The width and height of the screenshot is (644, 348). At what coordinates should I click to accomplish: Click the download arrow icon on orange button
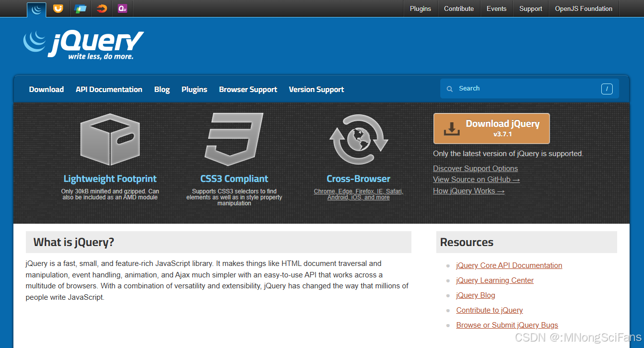451,129
